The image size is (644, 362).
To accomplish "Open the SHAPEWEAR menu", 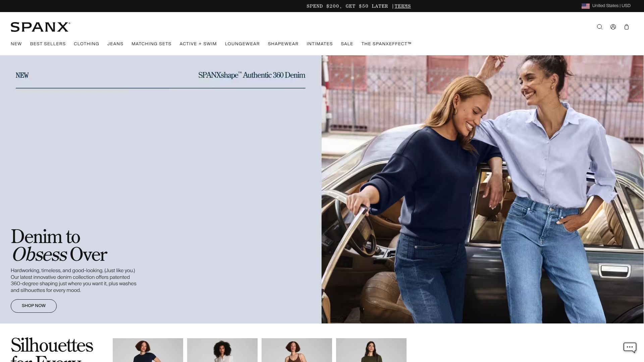I will 283,44.
